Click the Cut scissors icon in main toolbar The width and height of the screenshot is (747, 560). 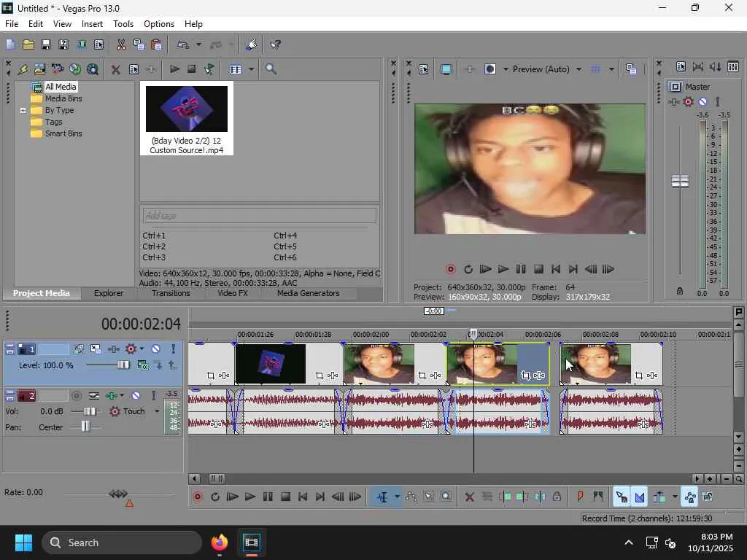pos(121,45)
